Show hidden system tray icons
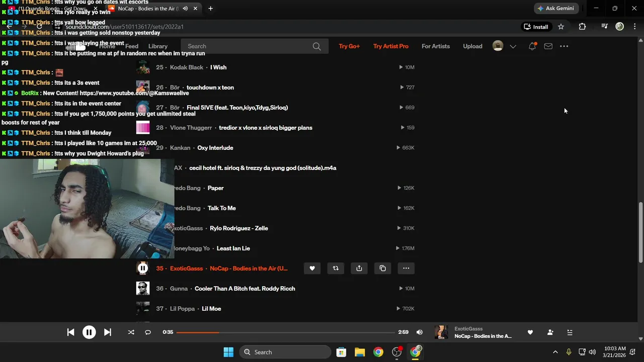The image size is (644, 362). [x=555, y=352]
